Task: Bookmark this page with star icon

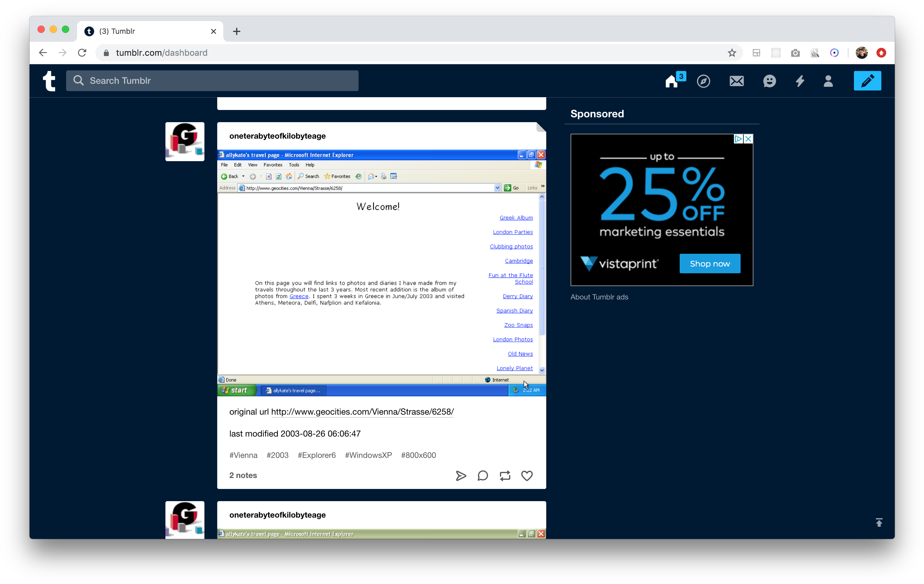Action: (x=732, y=53)
